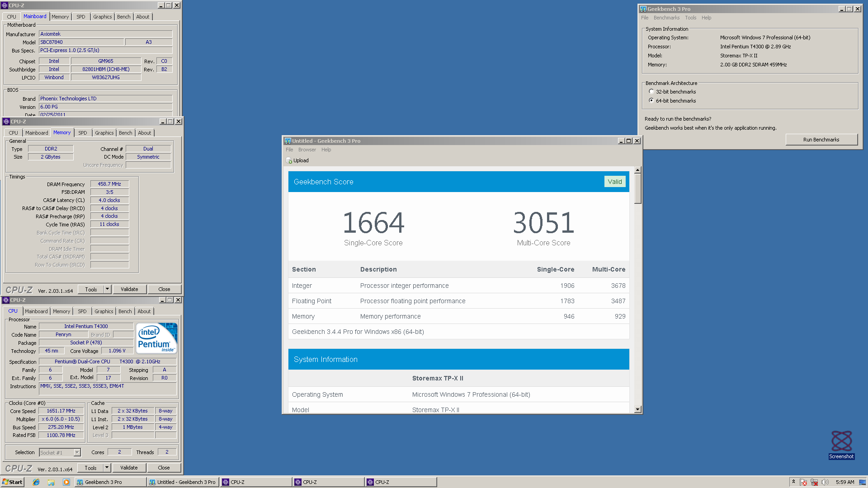Open Tools dropdown arrow in CPU-Z CPU window

[107, 468]
